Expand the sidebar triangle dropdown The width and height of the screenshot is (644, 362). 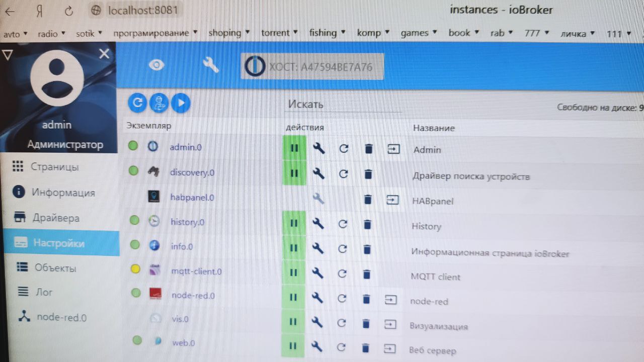tap(7, 54)
